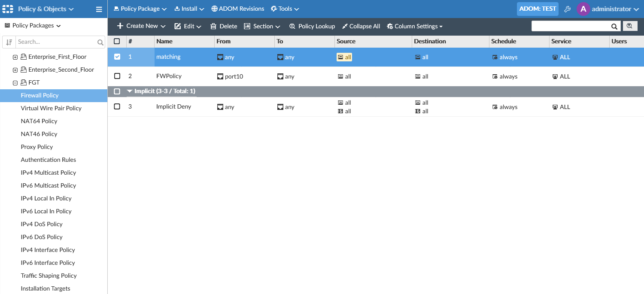Expand the Enterprise_First_Floor tree node

pos(15,57)
